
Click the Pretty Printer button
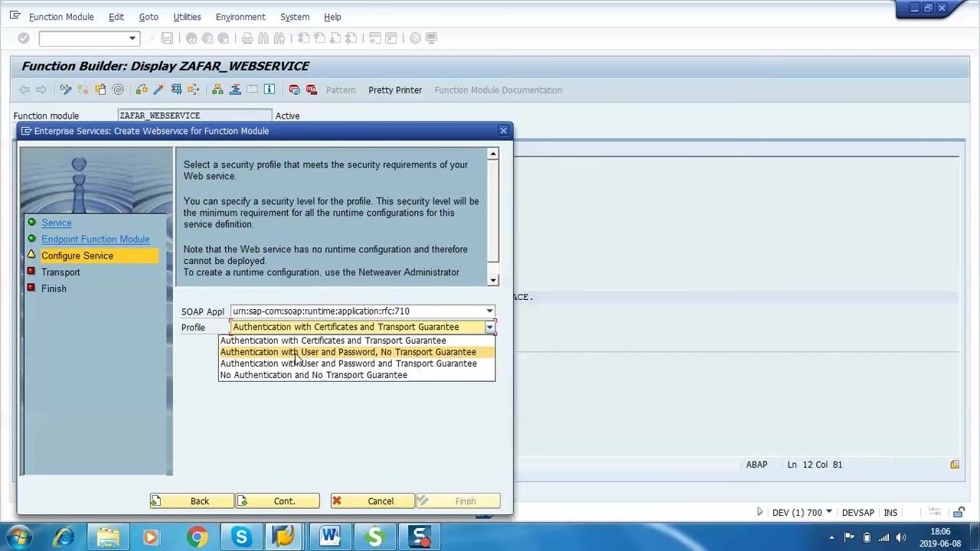coord(395,90)
